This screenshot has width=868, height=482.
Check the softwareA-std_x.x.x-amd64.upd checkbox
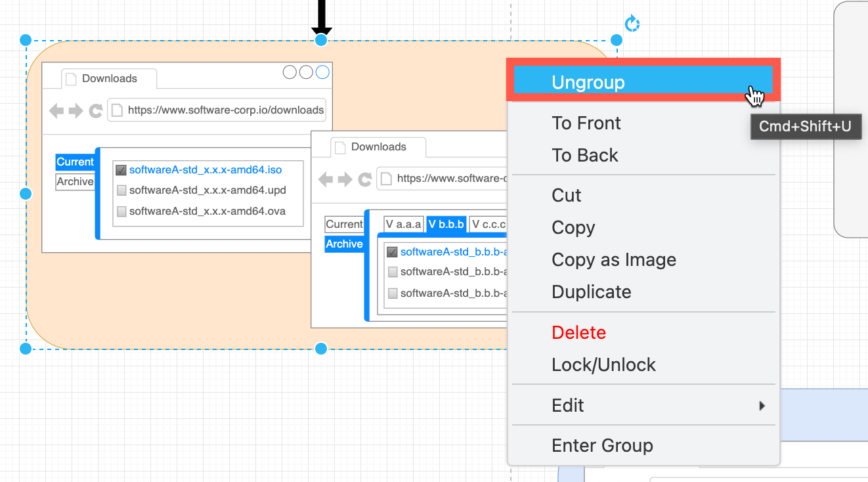121,190
